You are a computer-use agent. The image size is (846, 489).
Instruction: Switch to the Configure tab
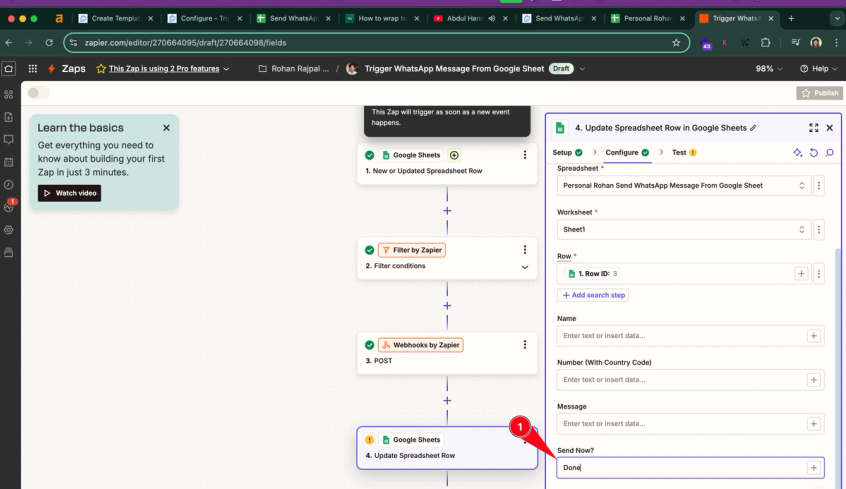click(627, 153)
